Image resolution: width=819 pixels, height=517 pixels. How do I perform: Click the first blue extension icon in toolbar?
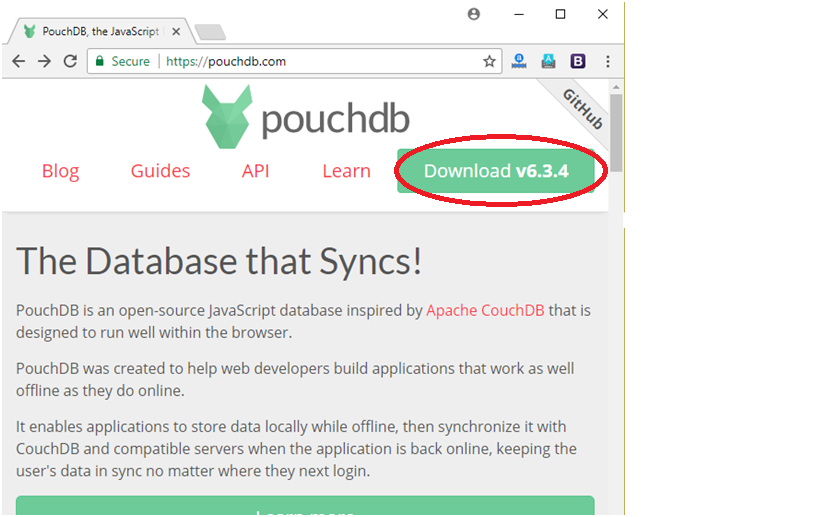pos(519,61)
